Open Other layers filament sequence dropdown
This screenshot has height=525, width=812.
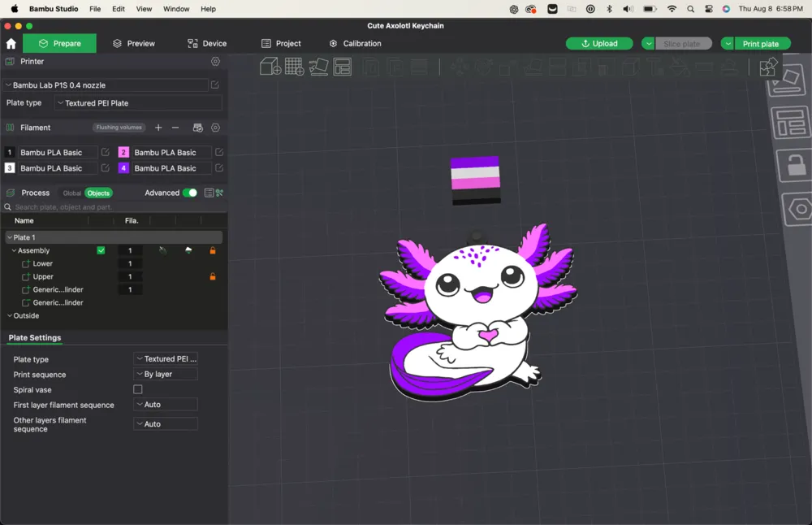tap(166, 424)
